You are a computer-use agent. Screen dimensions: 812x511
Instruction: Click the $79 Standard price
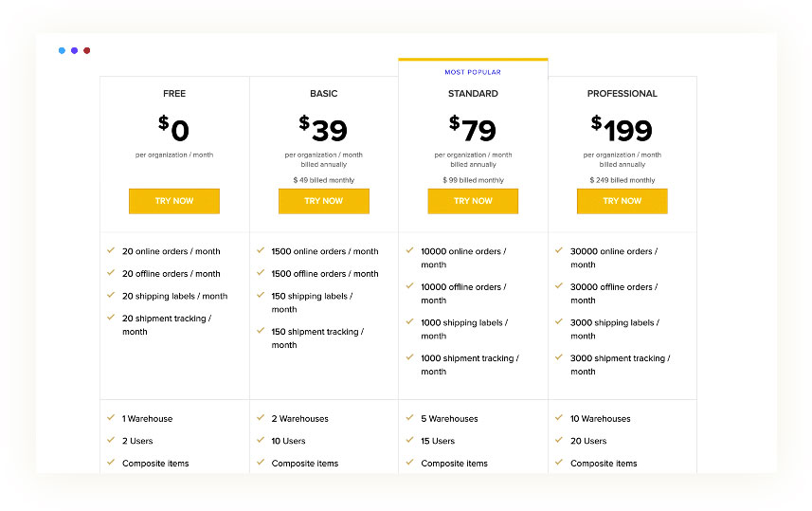[x=473, y=128]
